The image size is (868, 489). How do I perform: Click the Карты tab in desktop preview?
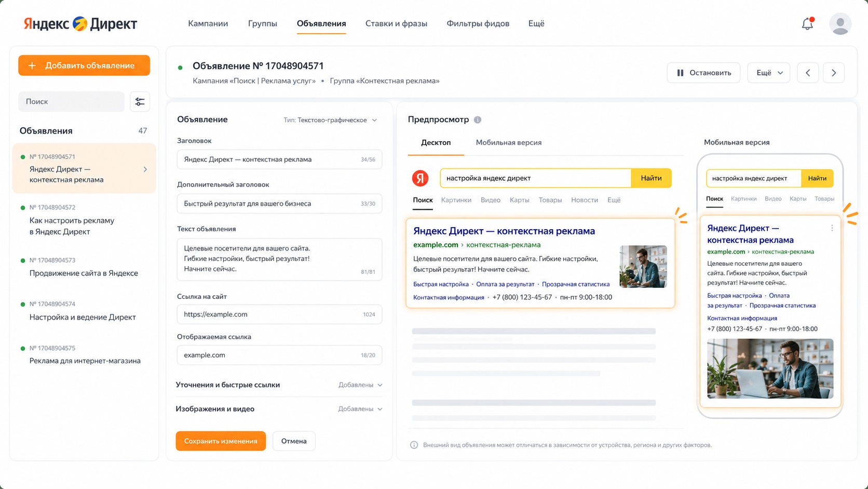519,200
